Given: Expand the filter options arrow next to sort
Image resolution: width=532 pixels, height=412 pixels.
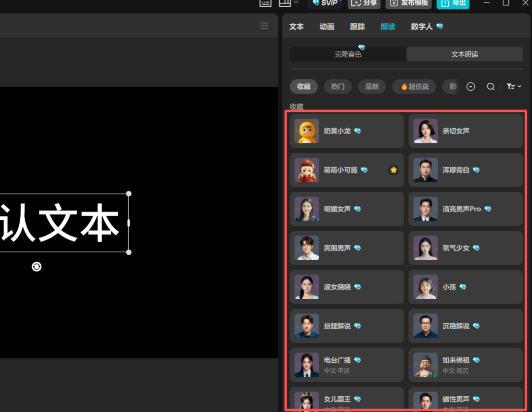Looking at the screenshot, I should (518, 86).
